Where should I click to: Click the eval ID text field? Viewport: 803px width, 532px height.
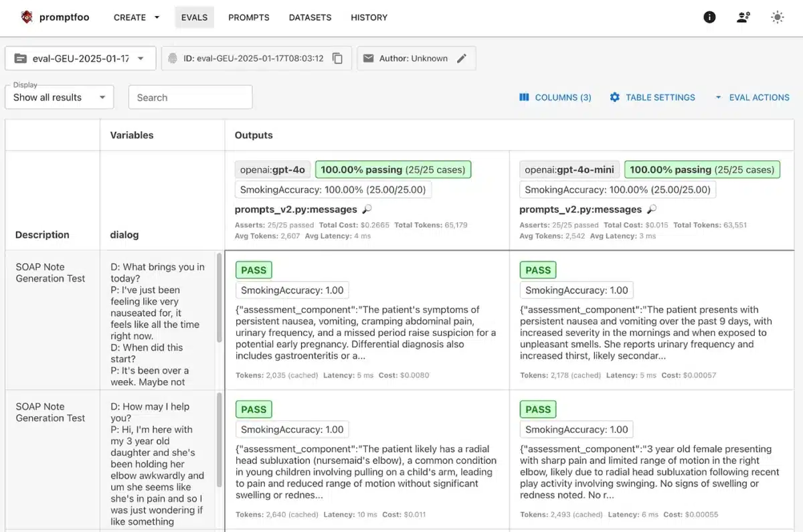[256, 58]
